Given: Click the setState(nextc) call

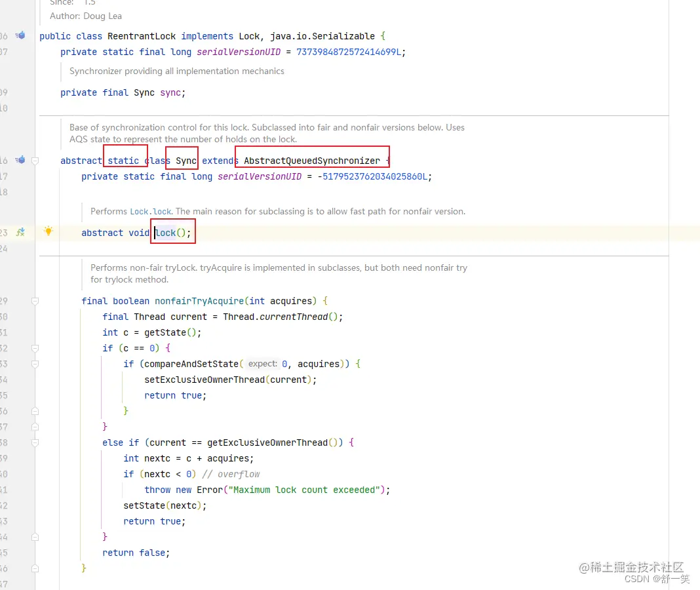Looking at the screenshot, I should tap(163, 505).
